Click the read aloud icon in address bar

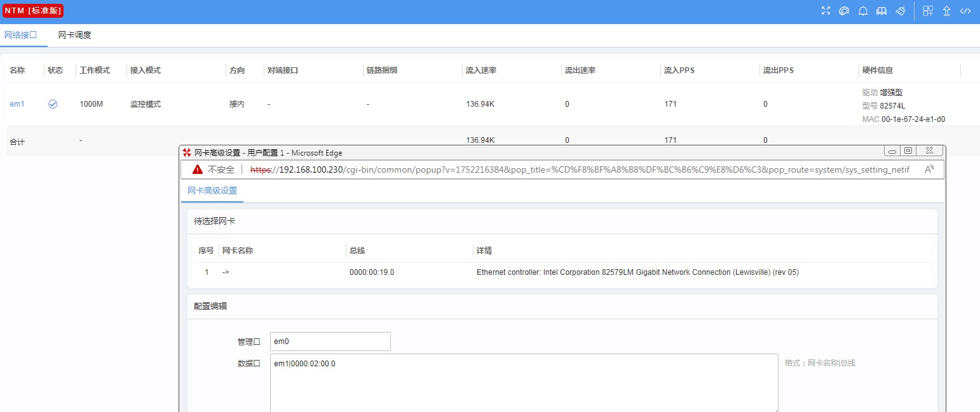929,169
